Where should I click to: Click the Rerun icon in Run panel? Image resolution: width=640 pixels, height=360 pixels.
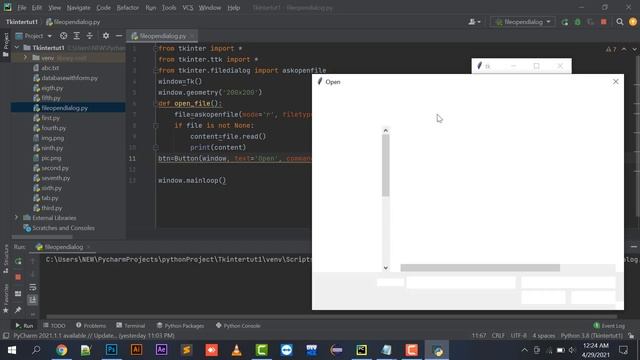[x=18, y=261]
